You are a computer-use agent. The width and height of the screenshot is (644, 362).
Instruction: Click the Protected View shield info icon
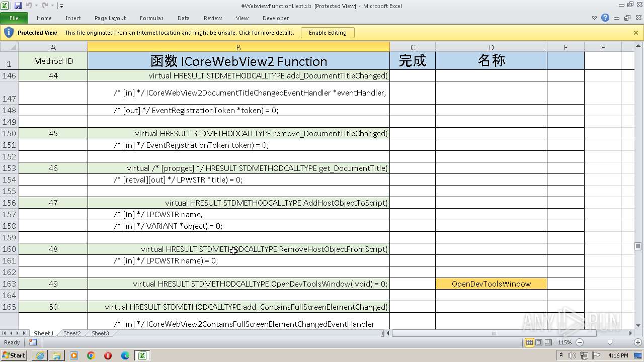[9, 33]
